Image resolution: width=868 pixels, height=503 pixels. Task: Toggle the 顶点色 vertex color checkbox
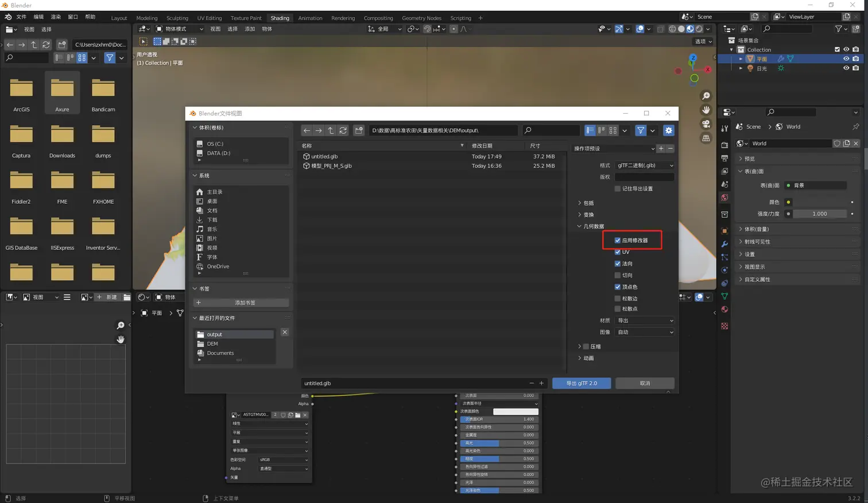pos(618,287)
